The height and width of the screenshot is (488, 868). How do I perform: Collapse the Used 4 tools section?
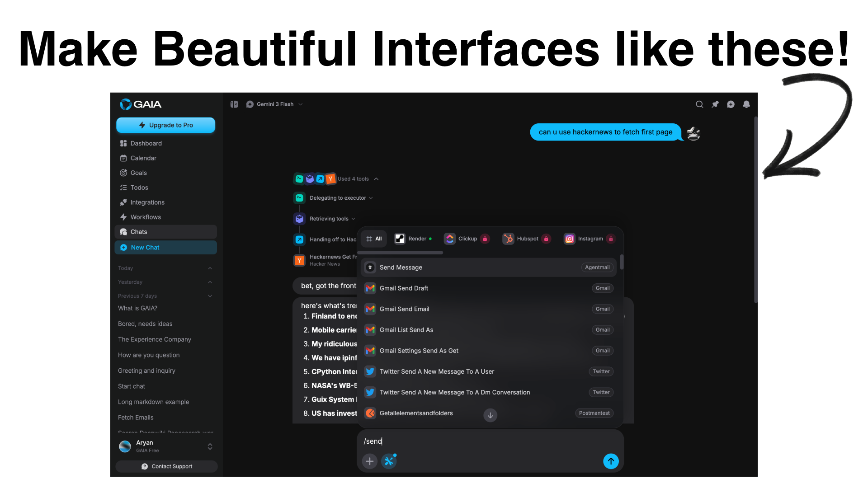[x=377, y=178]
